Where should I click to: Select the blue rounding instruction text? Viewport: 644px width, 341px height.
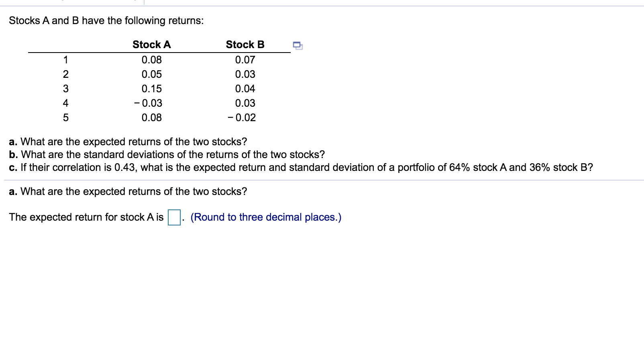click(266, 217)
